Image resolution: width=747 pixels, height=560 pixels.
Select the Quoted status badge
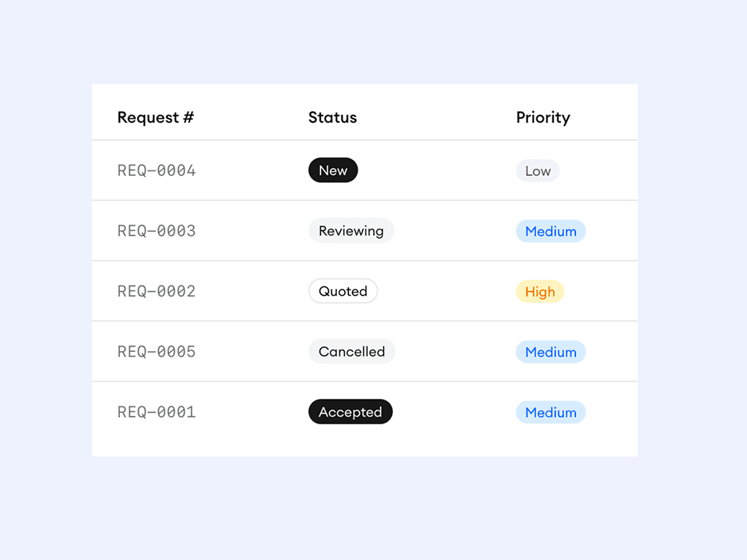[x=343, y=291]
